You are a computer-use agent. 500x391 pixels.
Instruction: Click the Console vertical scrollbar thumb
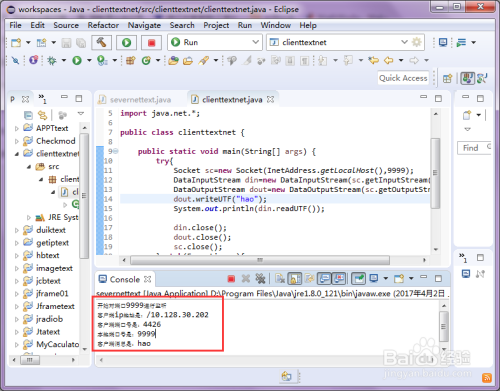(443, 326)
